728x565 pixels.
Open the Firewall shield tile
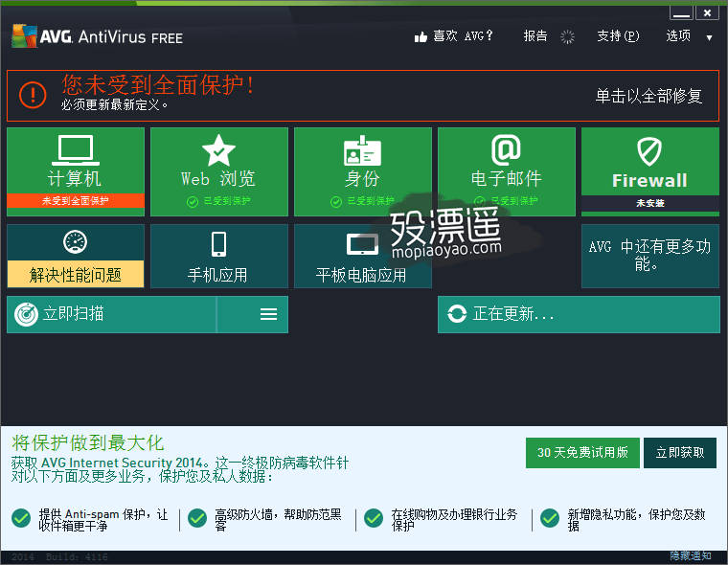(x=650, y=171)
